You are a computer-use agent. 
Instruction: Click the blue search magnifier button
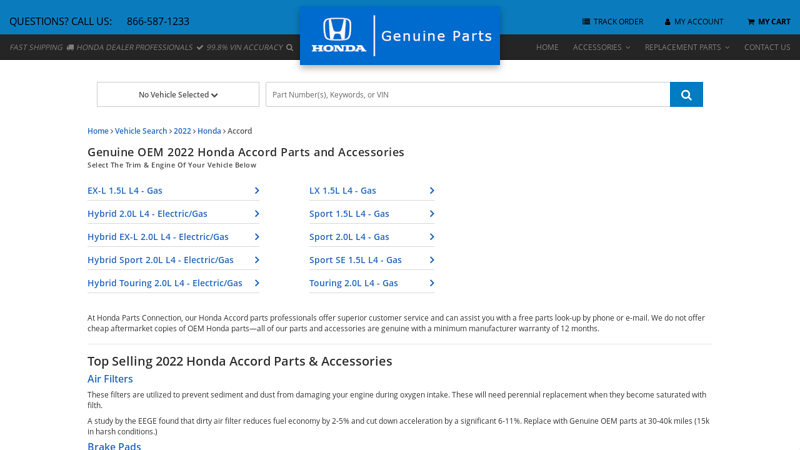(x=686, y=94)
